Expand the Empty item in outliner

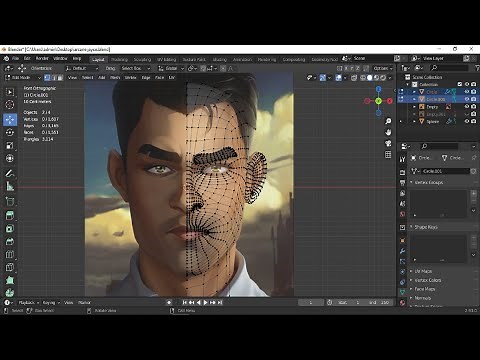click(x=414, y=107)
